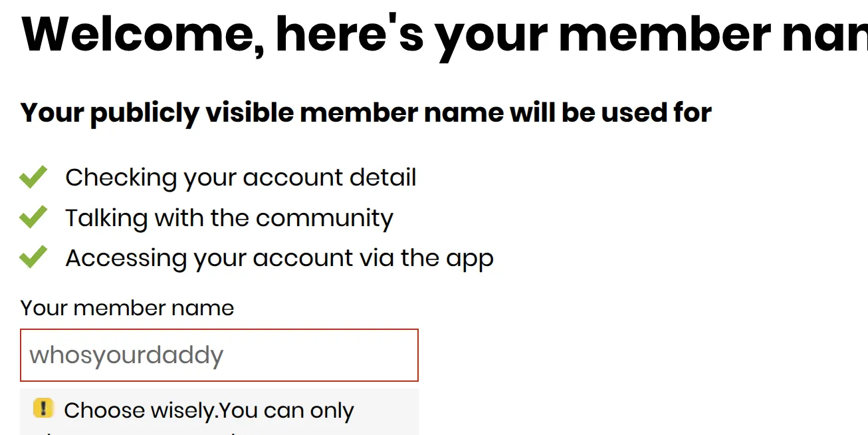Click inside the red-bordered input field
The image size is (868, 435).
click(219, 355)
